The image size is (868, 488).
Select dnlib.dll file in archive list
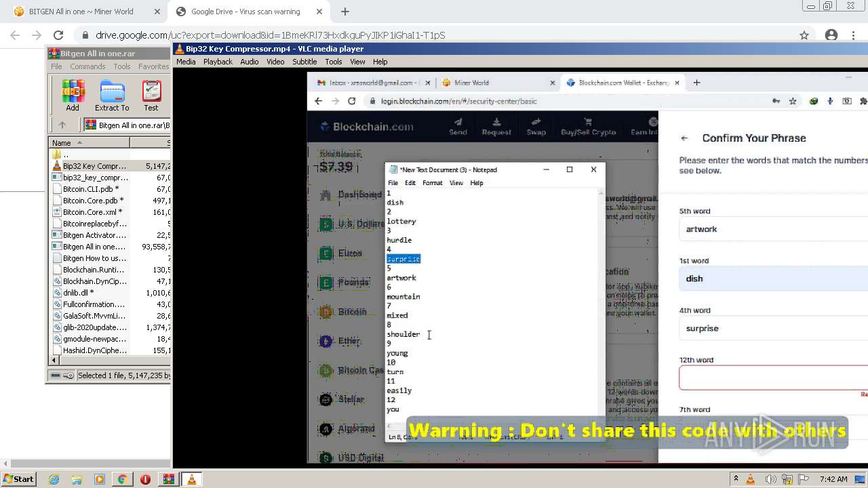(x=111, y=293)
